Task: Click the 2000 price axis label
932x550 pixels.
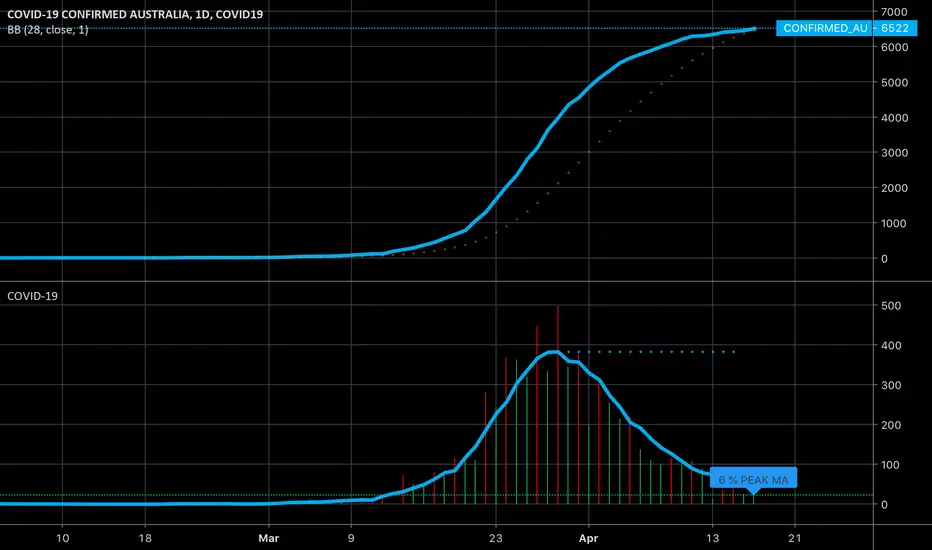Action: pyautogui.click(x=895, y=188)
